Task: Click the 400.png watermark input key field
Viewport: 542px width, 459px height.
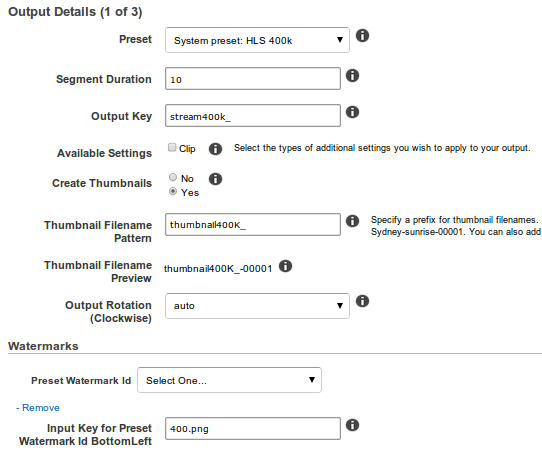Action: pos(253,429)
